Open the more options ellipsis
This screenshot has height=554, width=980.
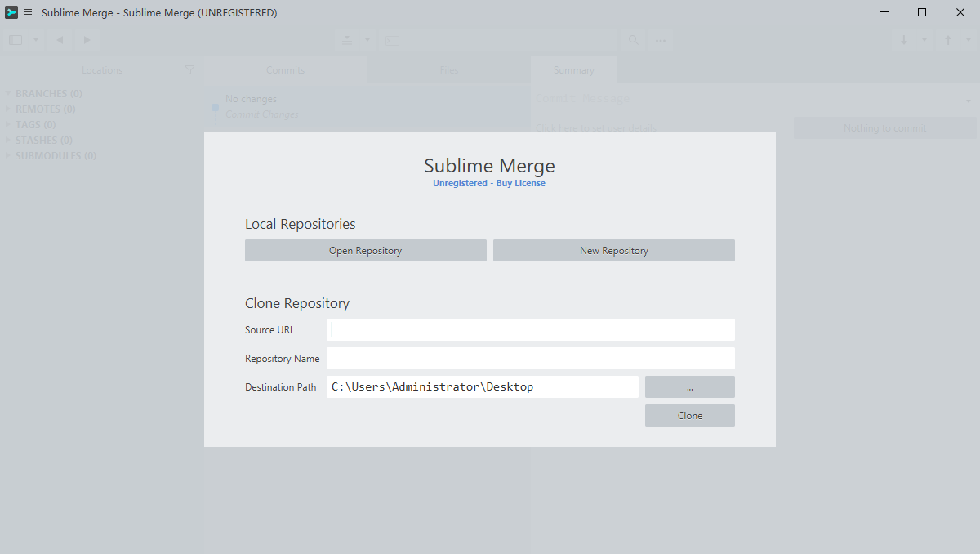[661, 40]
